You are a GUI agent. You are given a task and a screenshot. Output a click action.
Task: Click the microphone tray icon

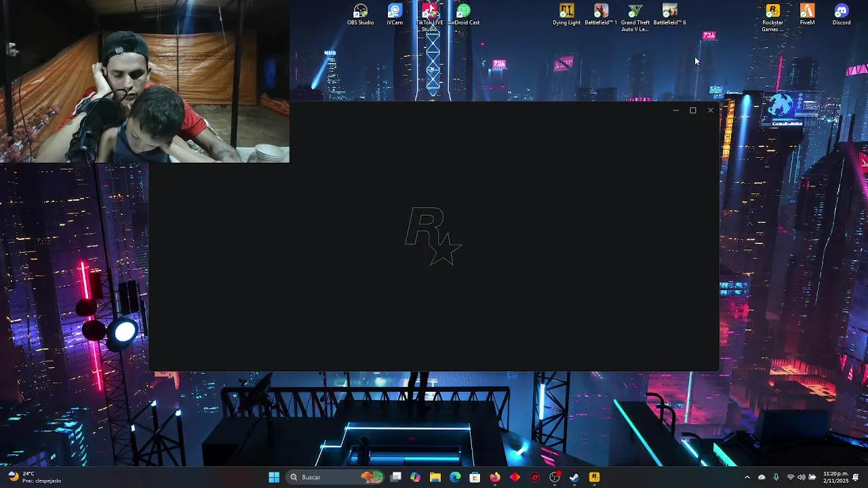click(x=776, y=477)
